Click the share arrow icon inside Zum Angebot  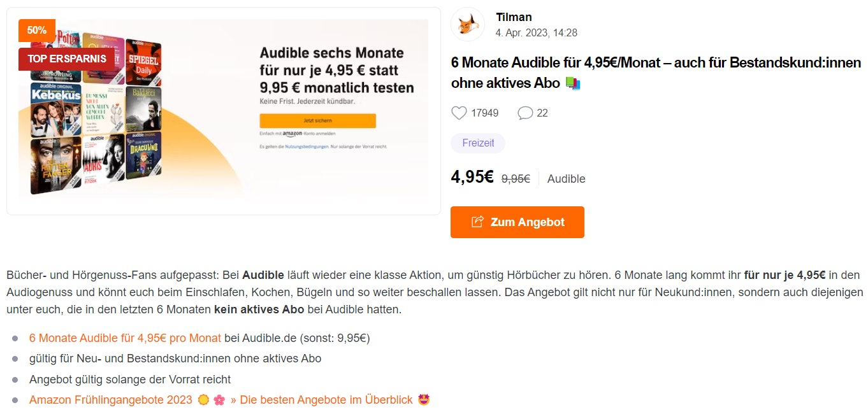(x=477, y=222)
